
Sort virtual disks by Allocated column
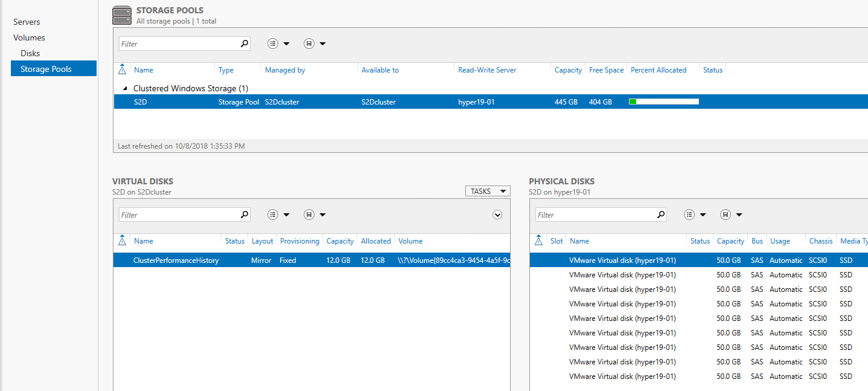[x=375, y=241]
